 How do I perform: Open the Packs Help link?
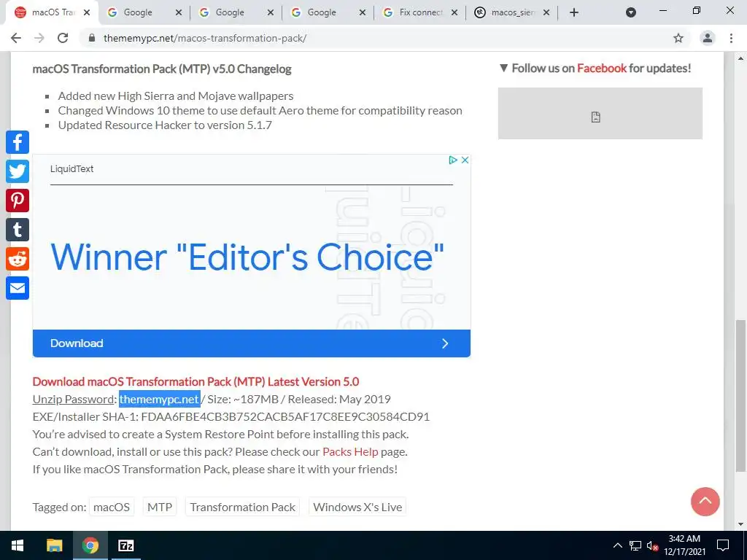click(x=350, y=451)
